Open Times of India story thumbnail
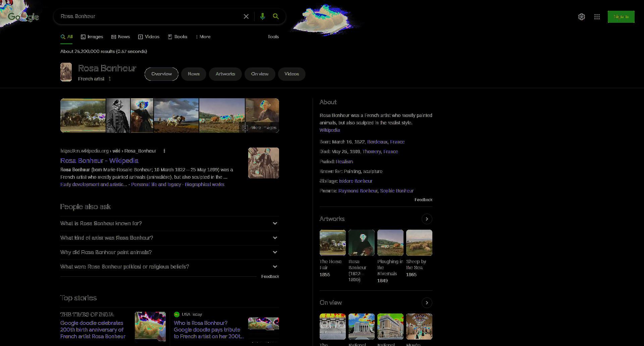This screenshot has width=644, height=346. coord(150,327)
